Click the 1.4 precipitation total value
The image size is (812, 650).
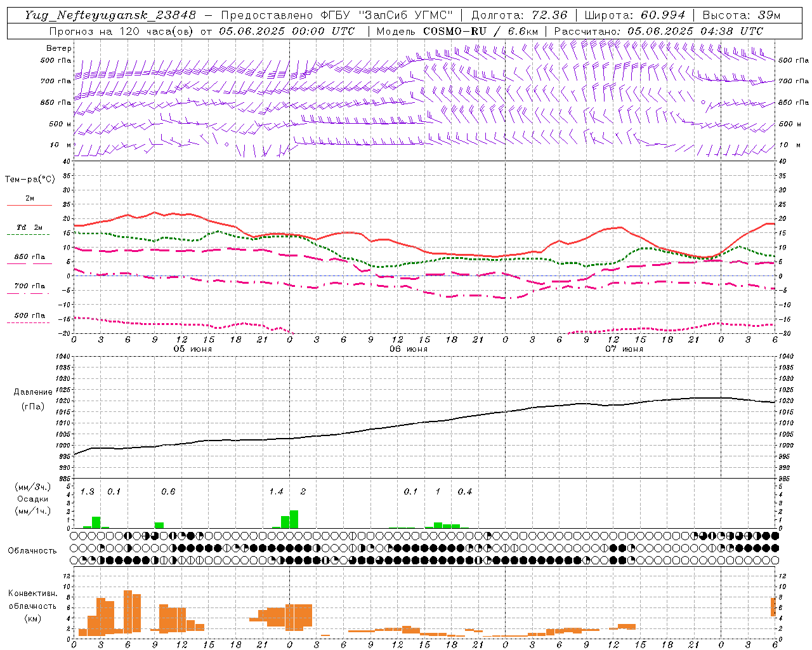(x=276, y=492)
